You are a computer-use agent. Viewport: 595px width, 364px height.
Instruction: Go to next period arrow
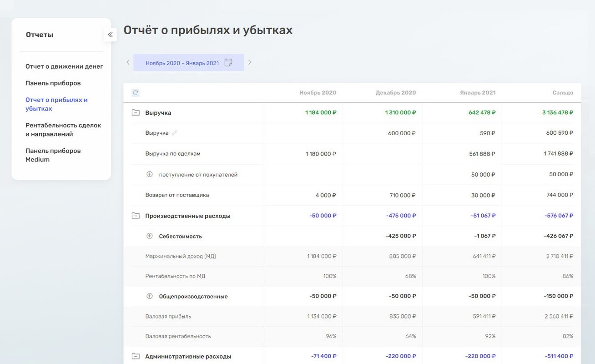(249, 62)
